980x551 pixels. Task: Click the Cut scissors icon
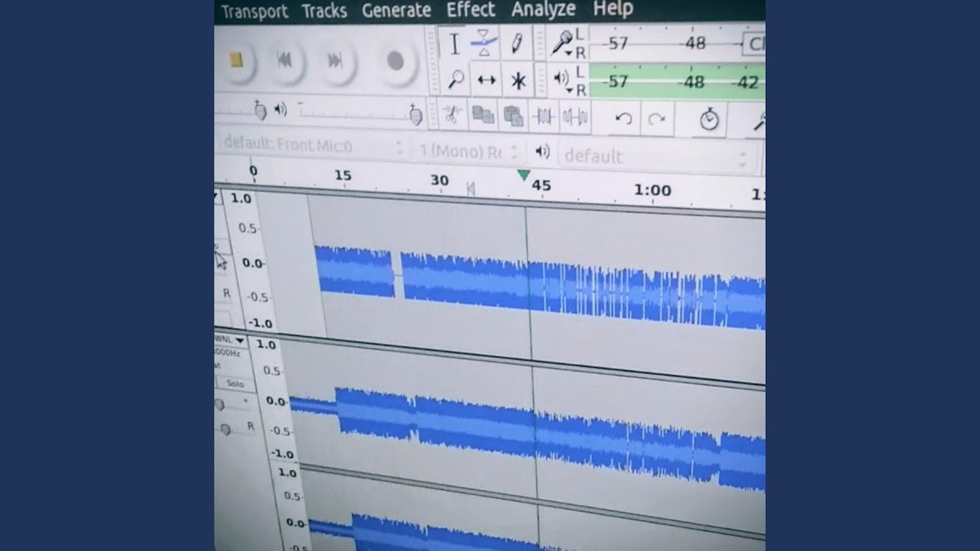pyautogui.click(x=452, y=115)
